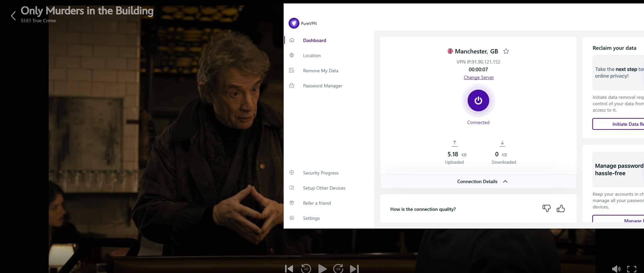This screenshot has width=644, height=273.
Task: Click the Refer a friend gift icon
Action: 292,203
